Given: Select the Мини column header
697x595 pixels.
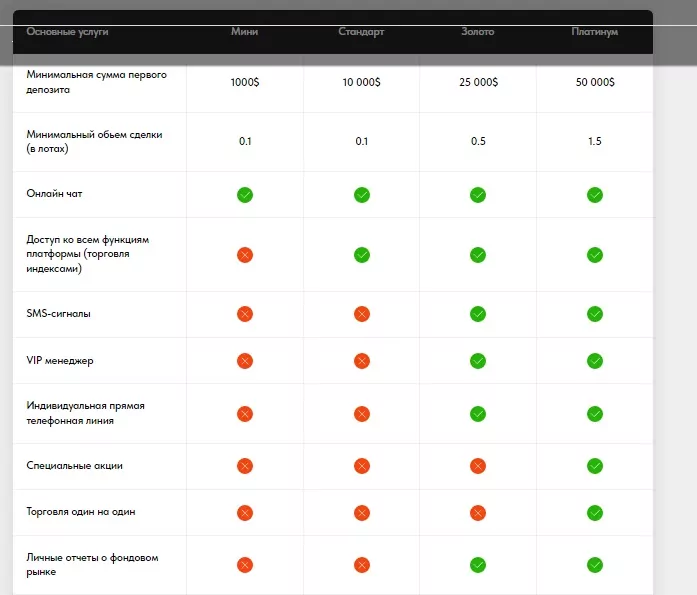Looking at the screenshot, I should [x=244, y=32].
